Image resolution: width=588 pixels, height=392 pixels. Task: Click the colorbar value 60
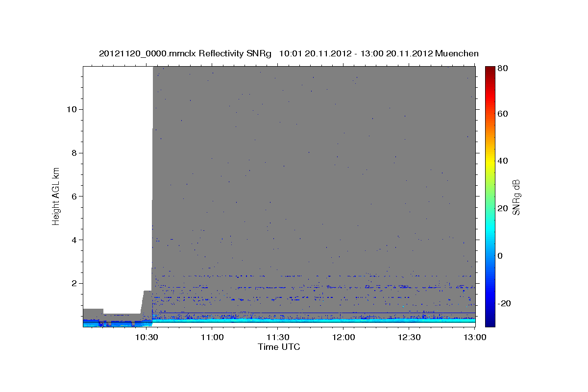pyautogui.click(x=503, y=114)
